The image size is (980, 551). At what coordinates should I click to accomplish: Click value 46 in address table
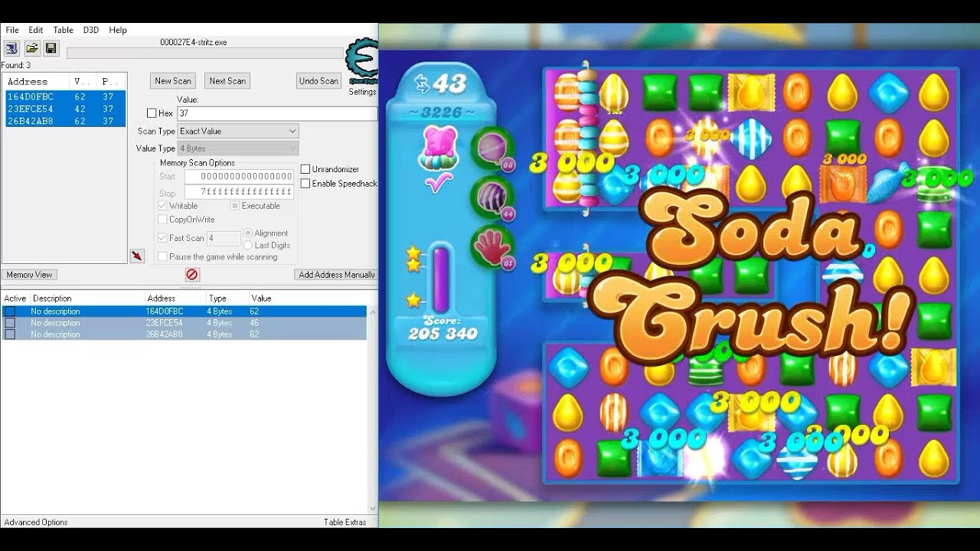(x=255, y=323)
